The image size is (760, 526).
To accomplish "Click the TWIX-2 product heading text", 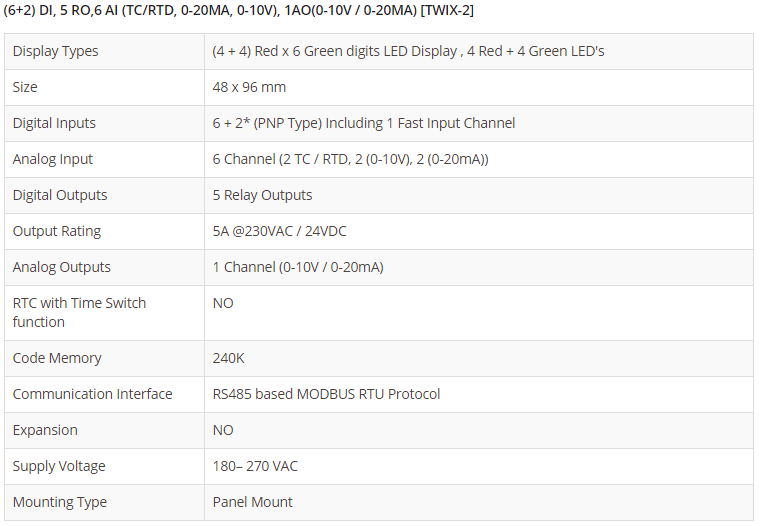I will click(x=239, y=11).
